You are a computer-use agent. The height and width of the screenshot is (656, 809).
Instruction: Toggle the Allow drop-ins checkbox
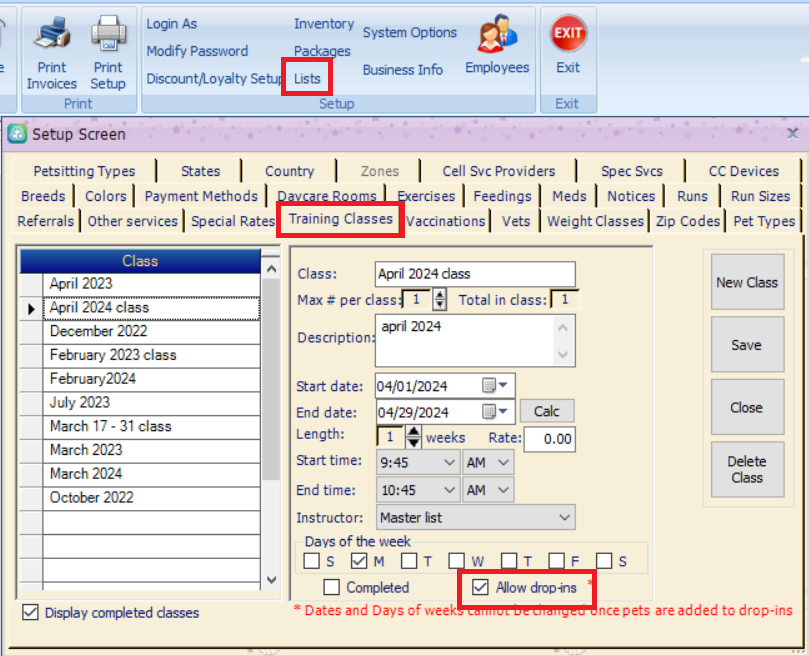[480, 587]
